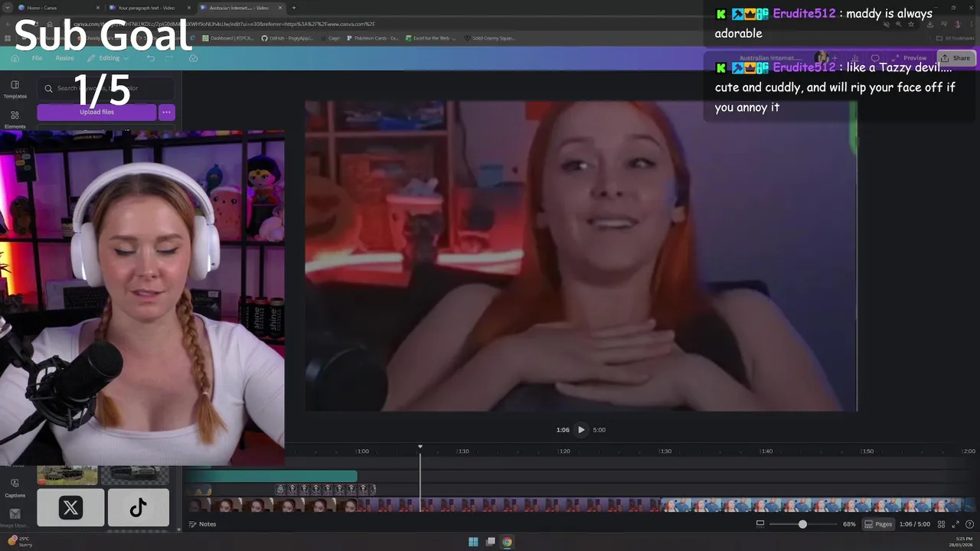This screenshot has height=551, width=980.
Task: Click the Chrome taskbar icon
Action: click(x=507, y=542)
